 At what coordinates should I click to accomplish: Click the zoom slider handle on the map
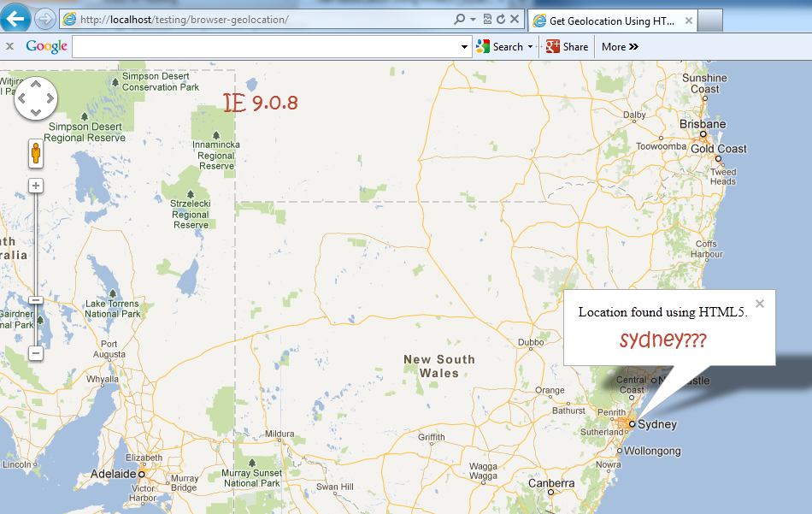tap(36, 300)
